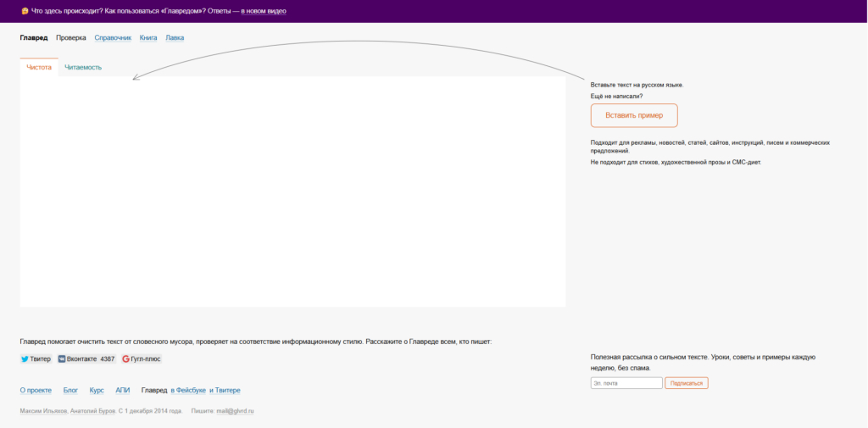This screenshot has height=428, width=868.
Task: Click the 'Вставьте текст на русском языке' text
Action: [x=637, y=86]
